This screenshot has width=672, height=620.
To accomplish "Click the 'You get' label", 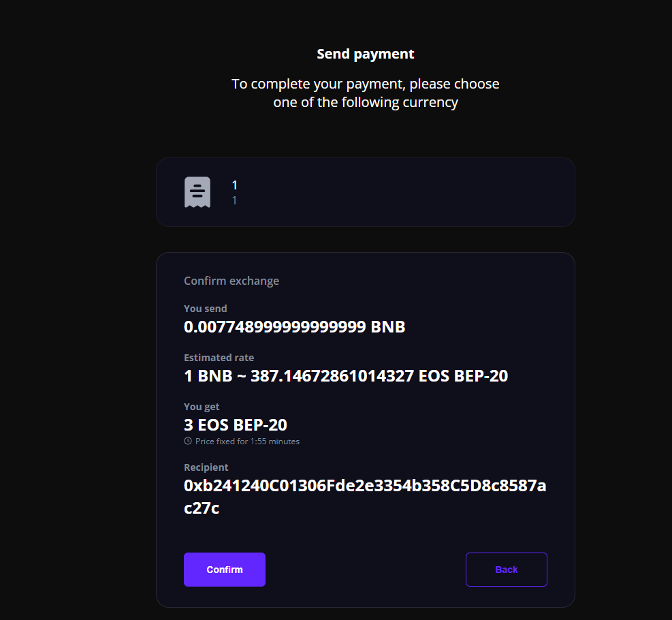I will tap(203, 407).
